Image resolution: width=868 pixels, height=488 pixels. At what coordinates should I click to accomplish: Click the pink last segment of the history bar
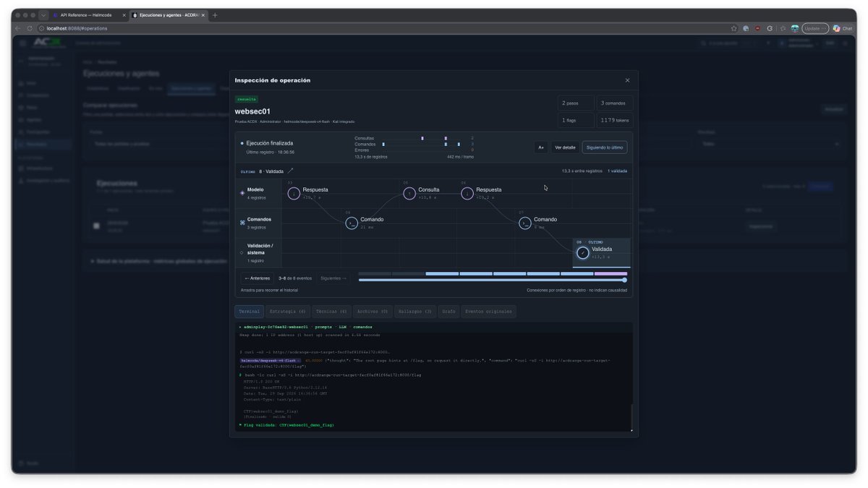[x=611, y=274]
